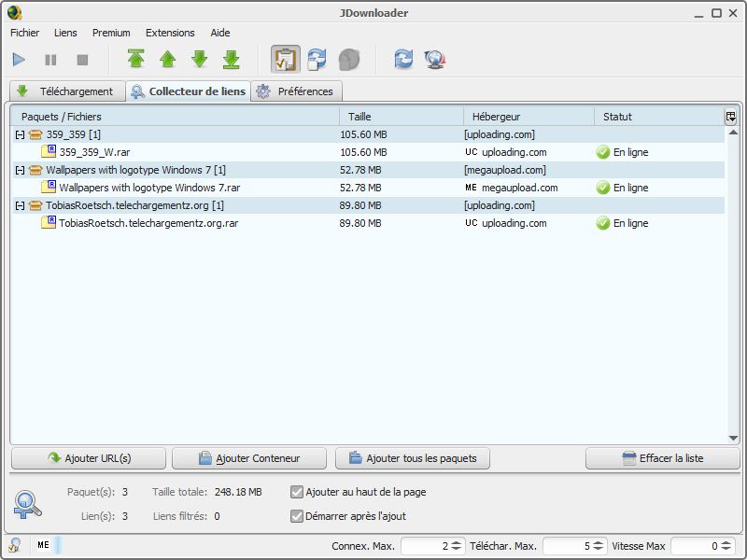Move selection up one position
Image resolution: width=747 pixels, height=560 pixels.
pos(168,60)
